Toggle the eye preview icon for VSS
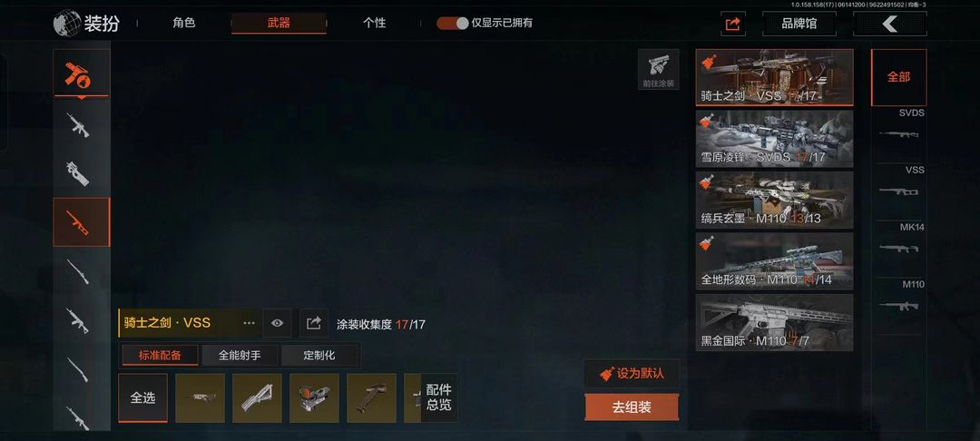 point(277,323)
